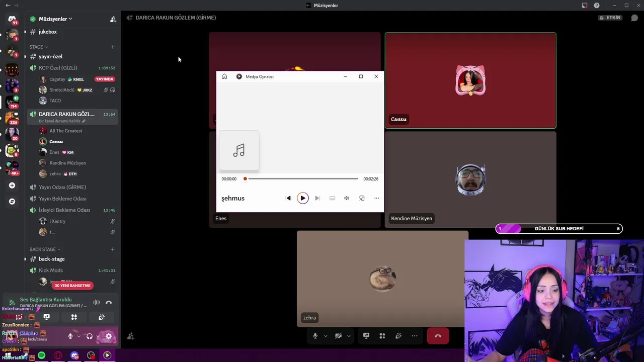Switch Media Player to mini player view
Viewport: 644px width, 362px height.
point(362,198)
